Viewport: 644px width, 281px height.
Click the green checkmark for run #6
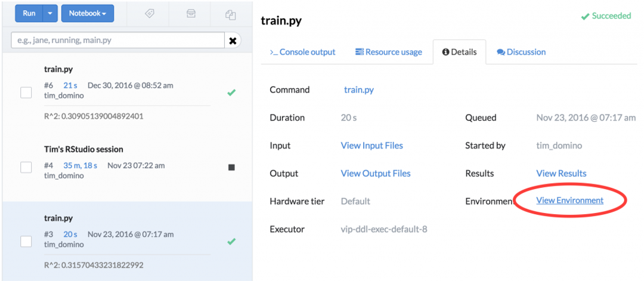tap(231, 93)
